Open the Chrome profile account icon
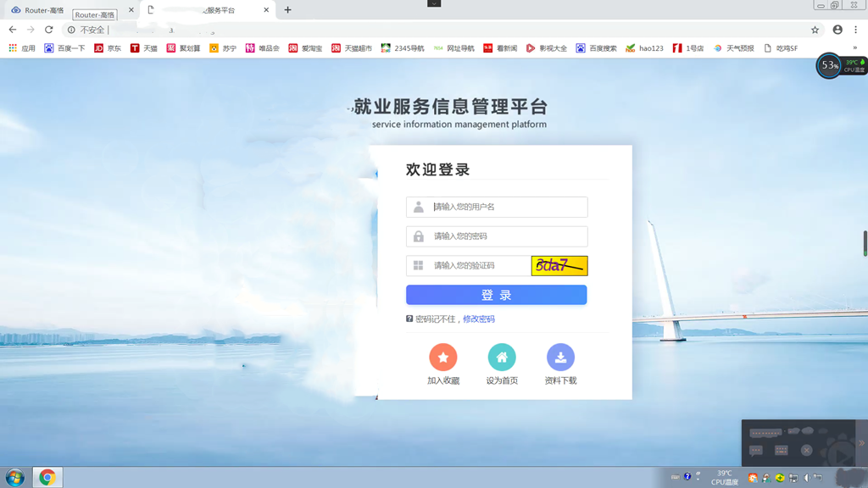This screenshot has width=868, height=488. (837, 30)
